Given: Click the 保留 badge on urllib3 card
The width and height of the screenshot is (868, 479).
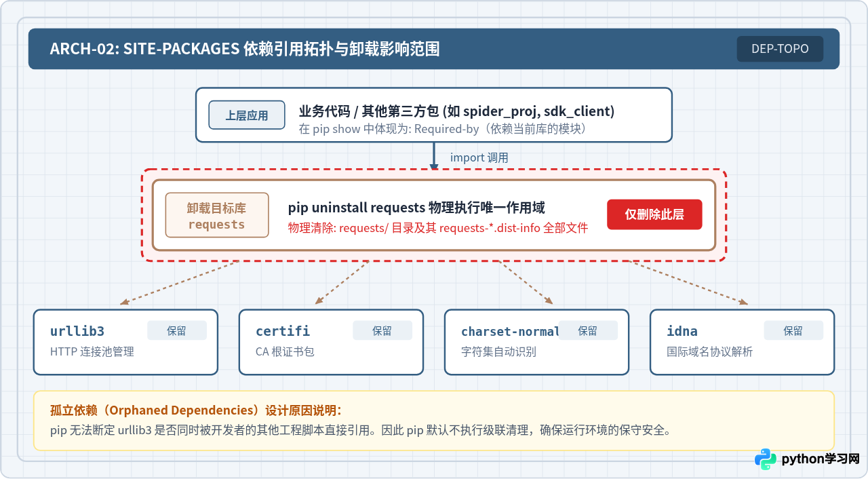Looking at the screenshot, I should pos(177,330).
